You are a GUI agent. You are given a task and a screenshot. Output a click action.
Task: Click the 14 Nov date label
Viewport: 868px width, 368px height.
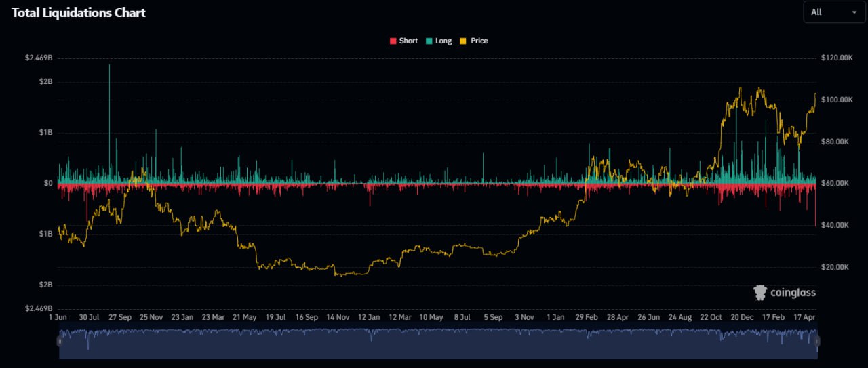coord(338,317)
